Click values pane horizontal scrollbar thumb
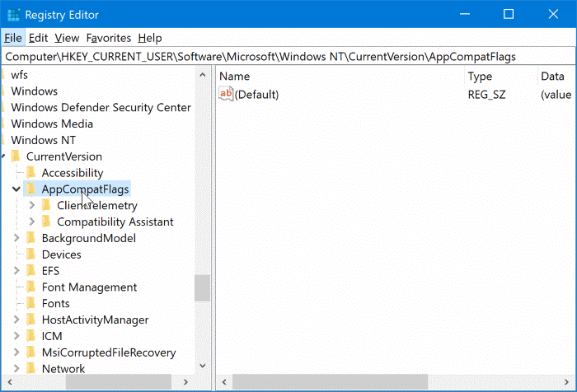This screenshot has width=577, height=392. (330, 382)
